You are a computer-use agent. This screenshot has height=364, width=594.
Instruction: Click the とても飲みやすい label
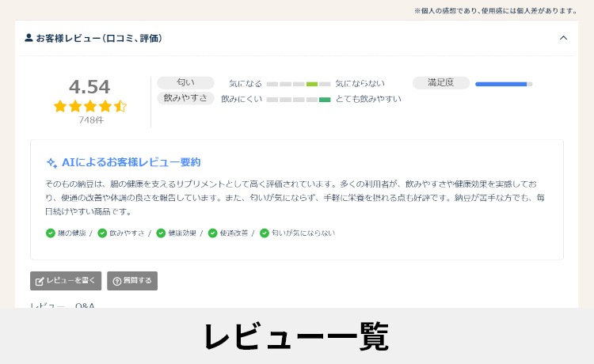click(368, 99)
